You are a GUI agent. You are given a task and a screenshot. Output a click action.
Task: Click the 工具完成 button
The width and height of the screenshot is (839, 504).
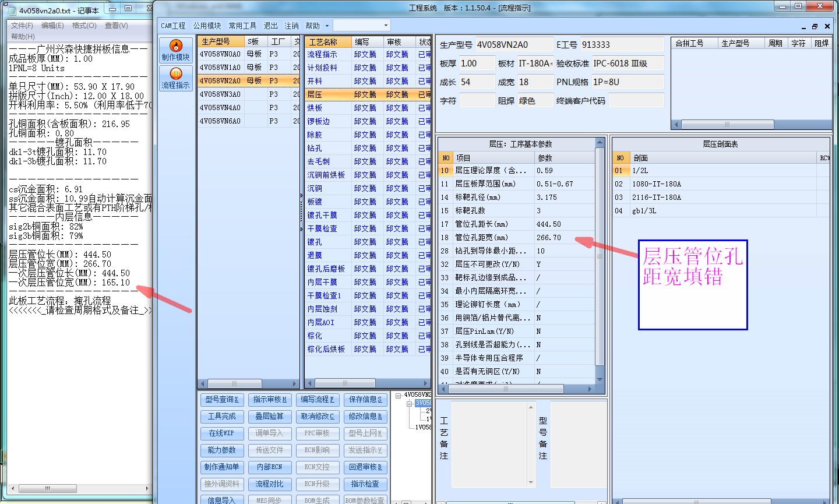[x=222, y=417]
